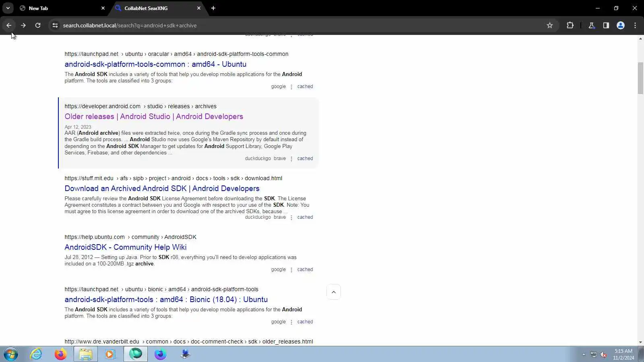Image resolution: width=644 pixels, height=362 pixels.
Task: Open the Chrome profile avatar
Action: [621, 25]
